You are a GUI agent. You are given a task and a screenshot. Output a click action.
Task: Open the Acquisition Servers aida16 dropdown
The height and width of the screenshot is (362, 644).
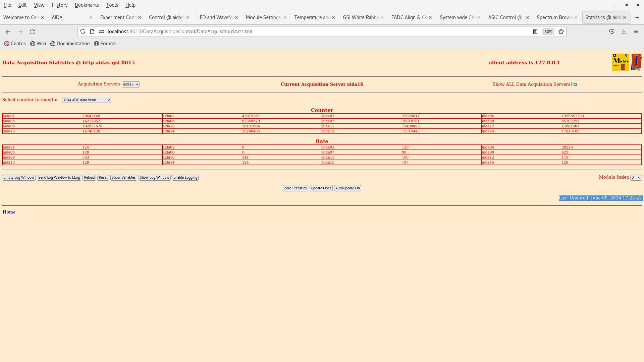(130, 84)
